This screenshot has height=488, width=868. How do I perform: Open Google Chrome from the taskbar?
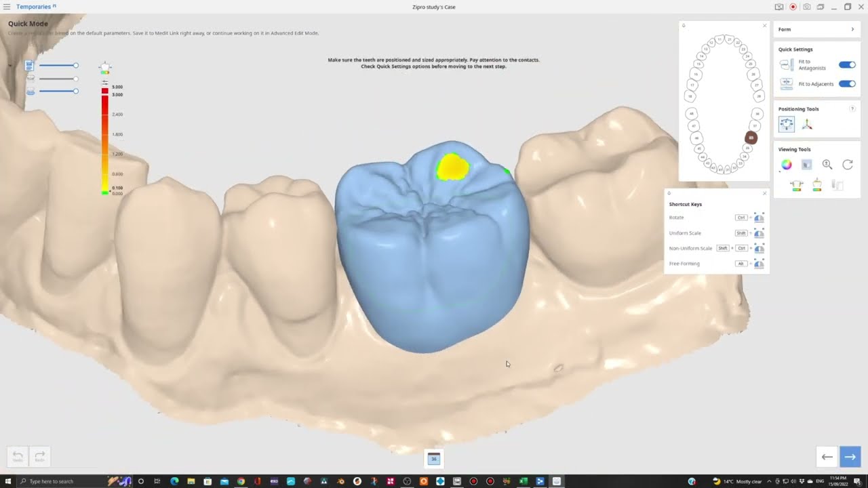241,481
